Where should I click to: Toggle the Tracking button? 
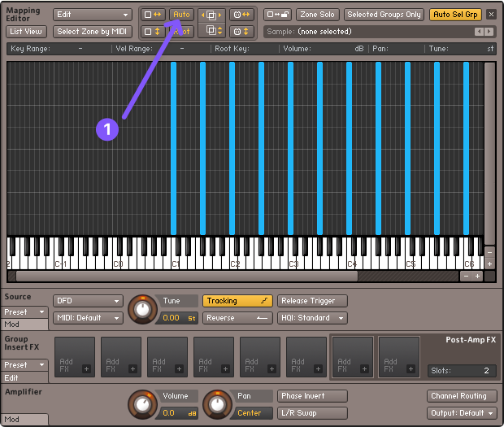click(x=237, y=301)
